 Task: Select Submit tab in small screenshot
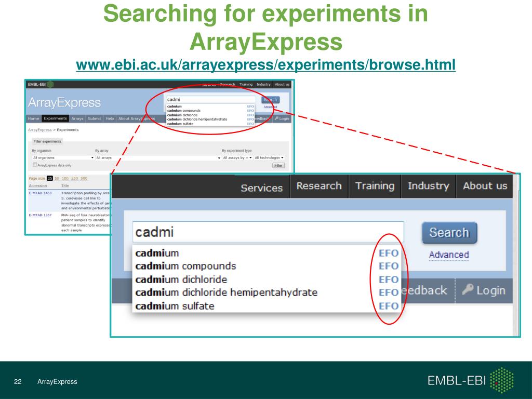tap(95, 118)
